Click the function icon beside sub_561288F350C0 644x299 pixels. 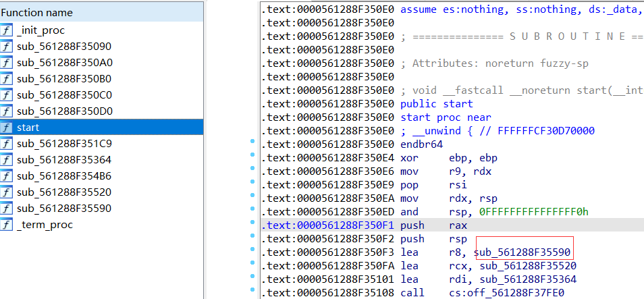7,95
